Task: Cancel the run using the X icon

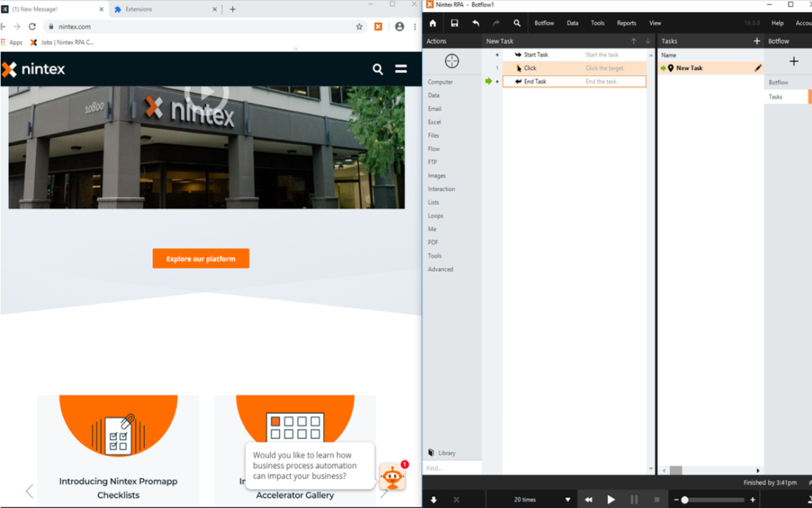Action: click(456, 500)
